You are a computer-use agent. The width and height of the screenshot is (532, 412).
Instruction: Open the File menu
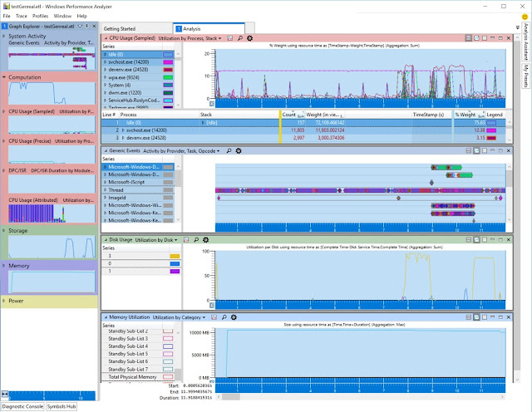[7, 16]
